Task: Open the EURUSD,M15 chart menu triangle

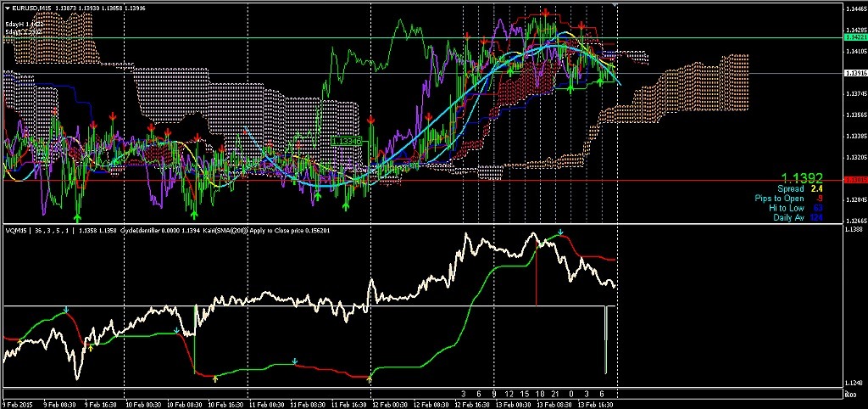Action: pos(7,8)
